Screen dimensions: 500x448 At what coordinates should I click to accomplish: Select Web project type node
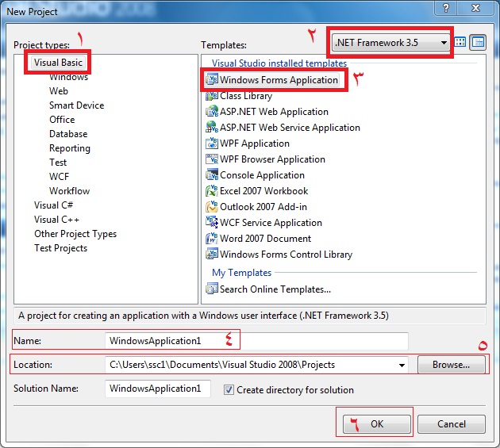click(59, 91)
